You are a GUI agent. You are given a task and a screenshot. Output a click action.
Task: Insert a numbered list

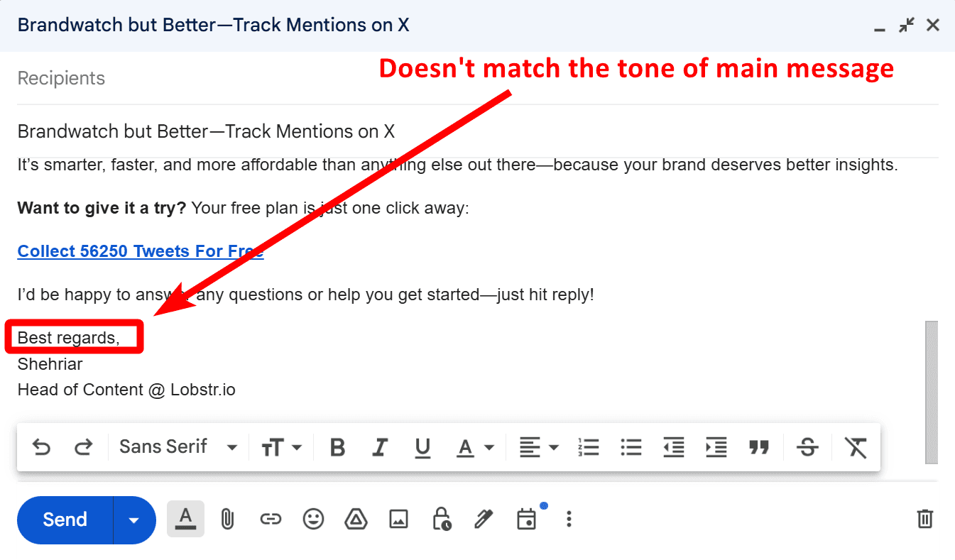point(589,447)
